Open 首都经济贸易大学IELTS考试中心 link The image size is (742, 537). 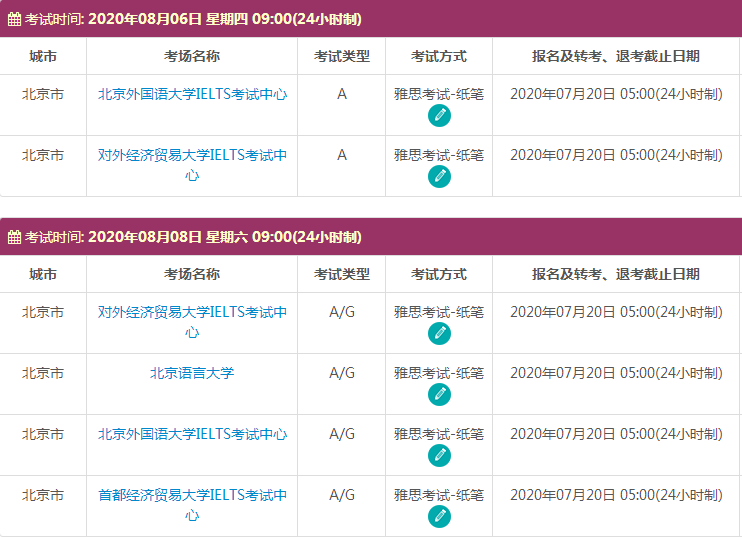point(192,505)
